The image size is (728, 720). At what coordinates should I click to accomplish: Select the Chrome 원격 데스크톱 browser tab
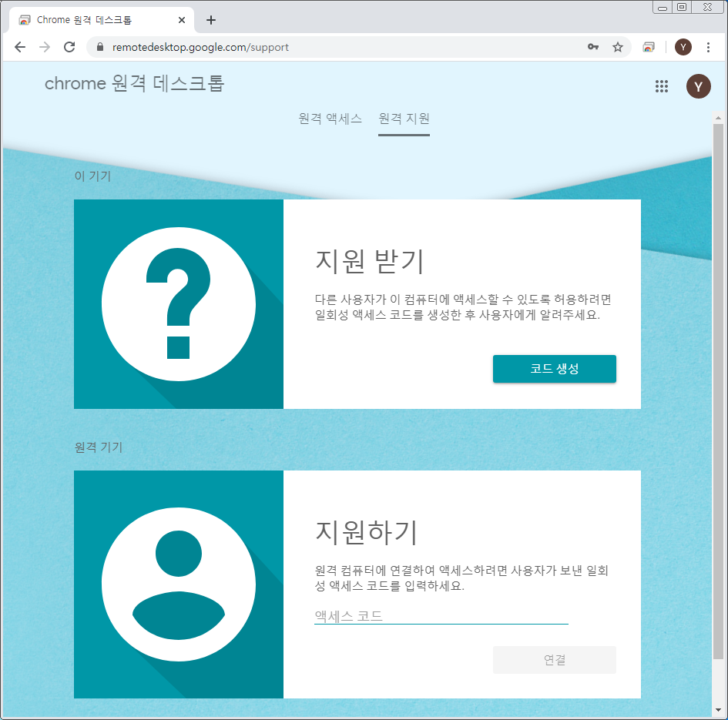(101, 20)
